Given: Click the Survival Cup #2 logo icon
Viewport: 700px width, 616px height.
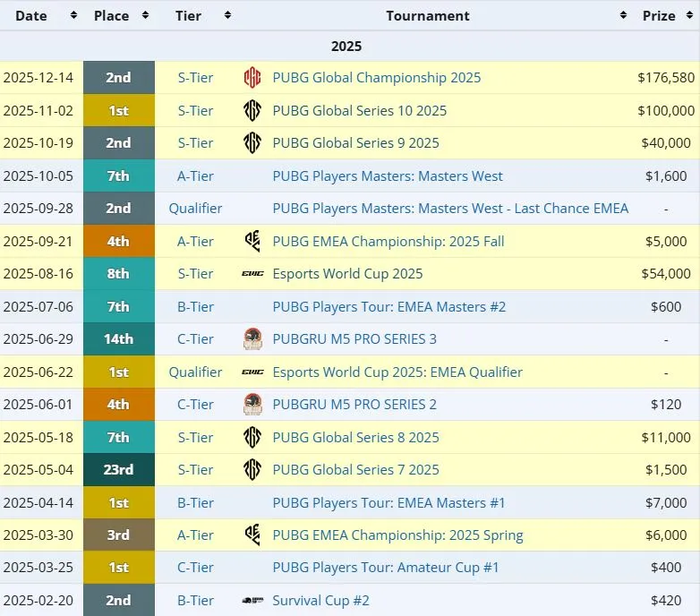Looking at the screenshot, I should pos(252,601).
